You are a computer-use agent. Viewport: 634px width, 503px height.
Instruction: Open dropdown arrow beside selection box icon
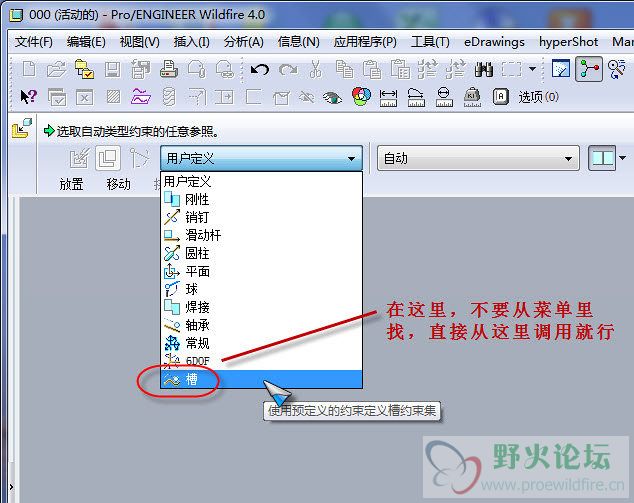pyautogui.click(x=533, y=69)
